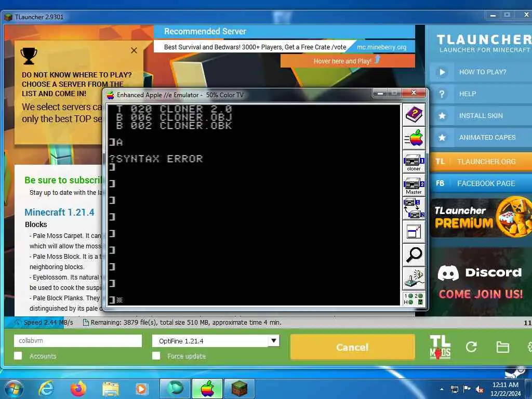Screen dimensions: 532x399
Task: Click the CLONER.OBK catalog entry
Action: [175, 126]
